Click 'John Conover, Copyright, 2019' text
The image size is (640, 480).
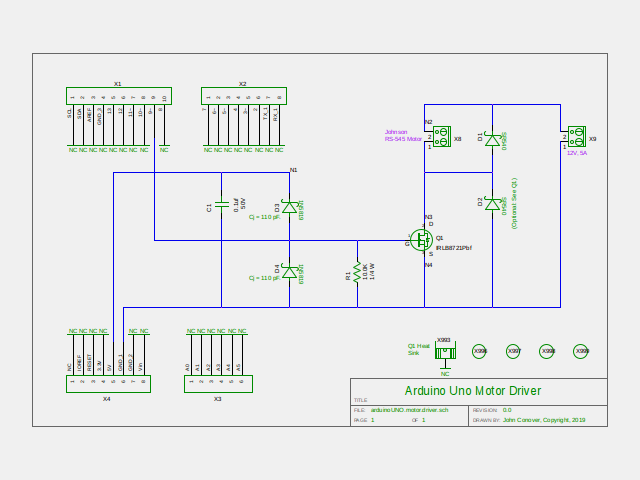pyautogui.click(x=544, y=420)
